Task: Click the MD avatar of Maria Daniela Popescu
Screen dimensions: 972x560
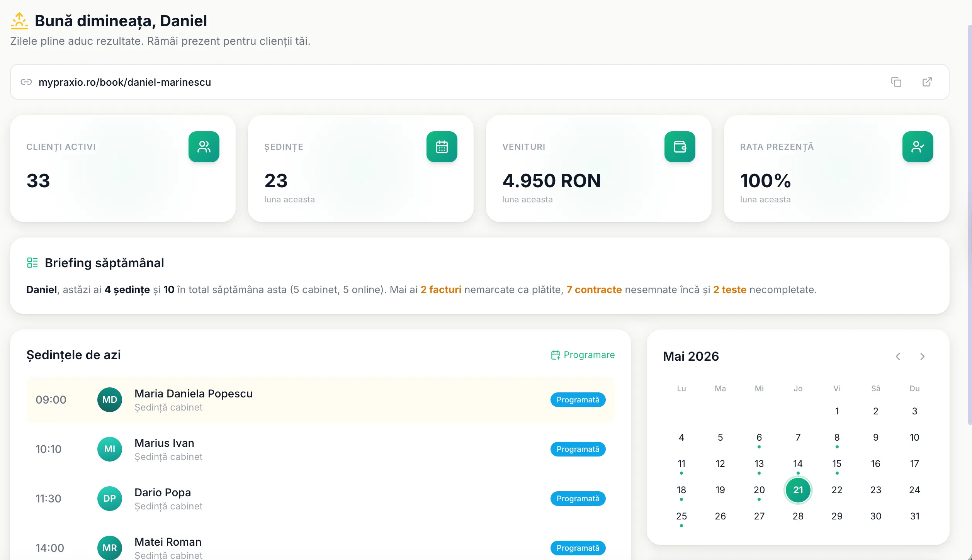Action: (x=110, y=400)
